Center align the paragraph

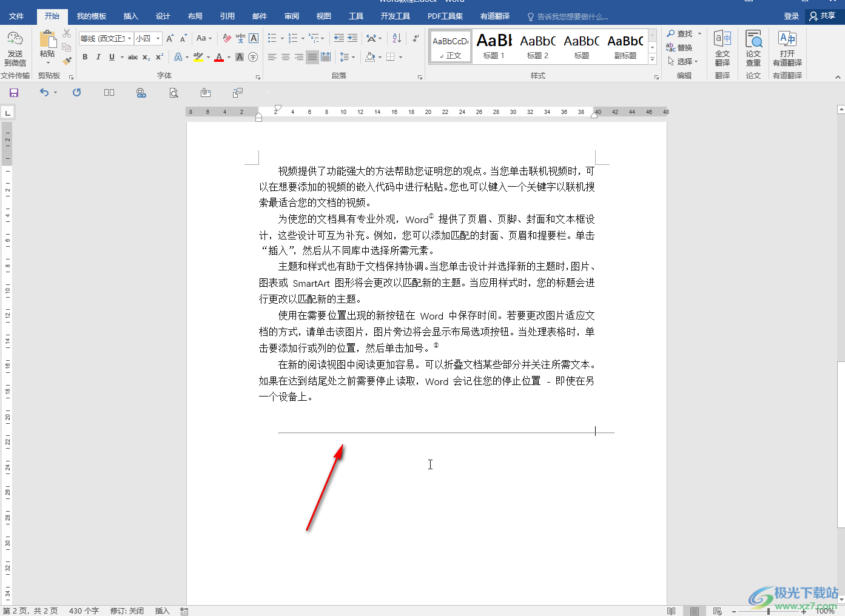(x=286, y=57)
